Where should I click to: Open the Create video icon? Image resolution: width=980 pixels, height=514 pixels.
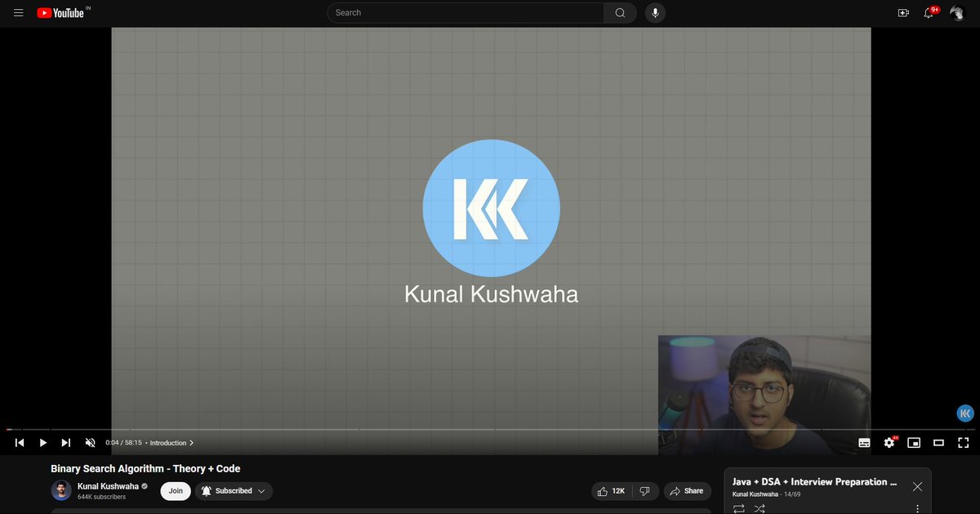pos(903,13)
